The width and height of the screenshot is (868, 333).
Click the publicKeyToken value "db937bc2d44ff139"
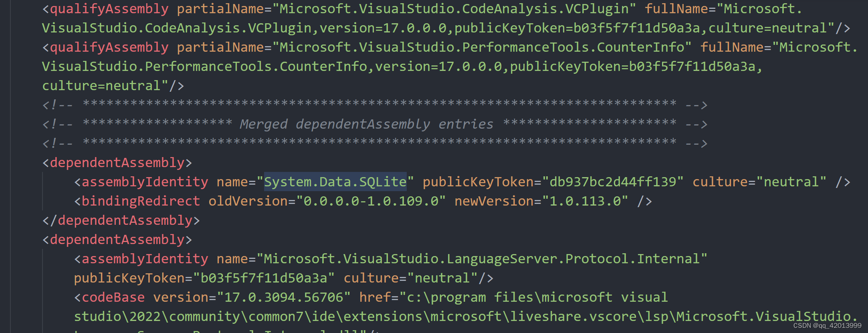pyautogui.click(x=613, y=182)
